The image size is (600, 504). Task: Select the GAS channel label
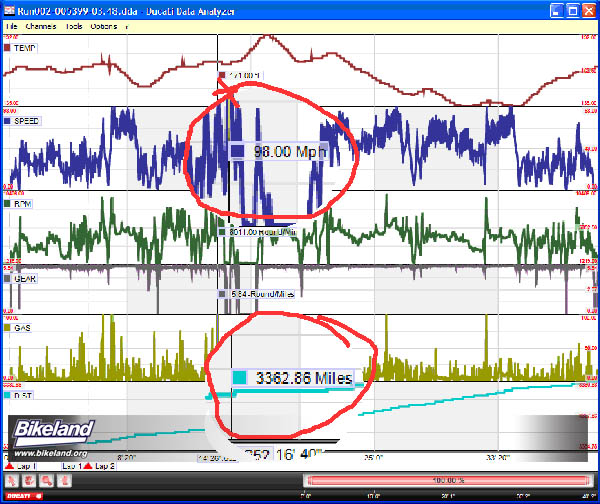[24, 327]
